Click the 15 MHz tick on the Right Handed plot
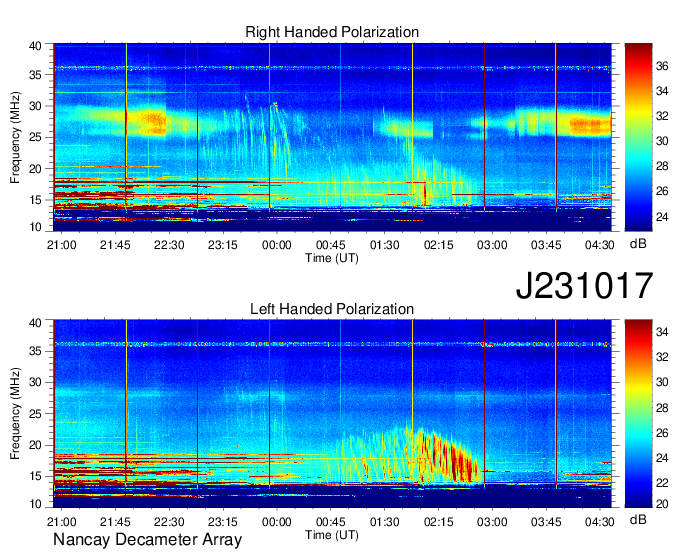The image size is (680, 552). pyautogui.click(x=36, y=200)
